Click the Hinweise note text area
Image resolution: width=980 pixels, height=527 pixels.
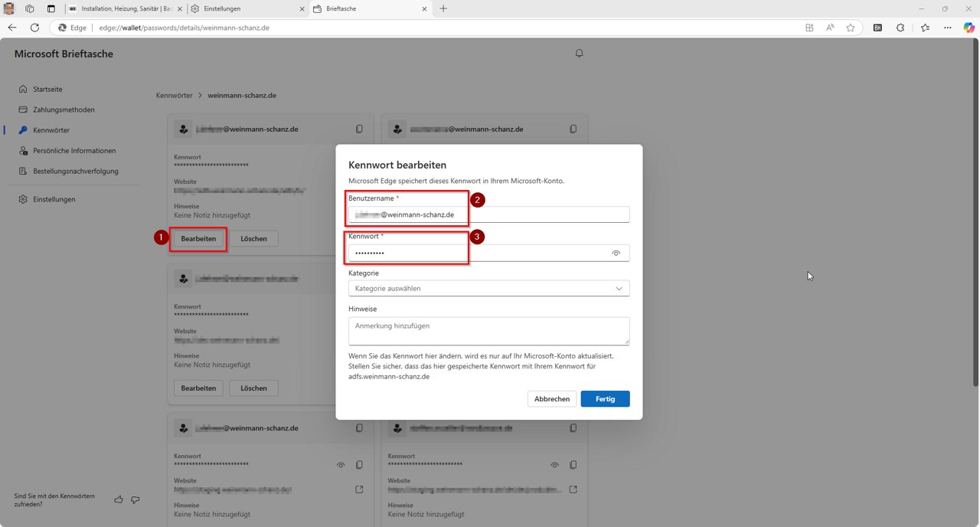tap(488, 331)
